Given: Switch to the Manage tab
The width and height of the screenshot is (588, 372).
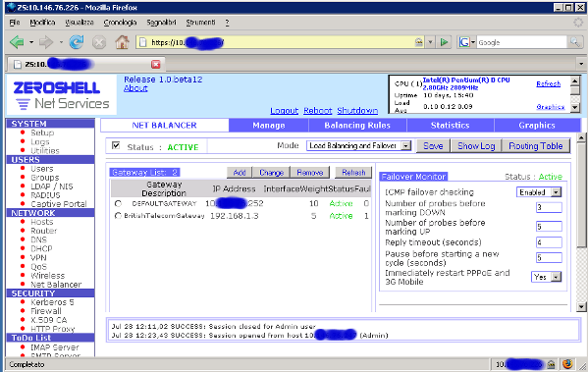Looking at the screenshot, I should (x=269, y=126).
